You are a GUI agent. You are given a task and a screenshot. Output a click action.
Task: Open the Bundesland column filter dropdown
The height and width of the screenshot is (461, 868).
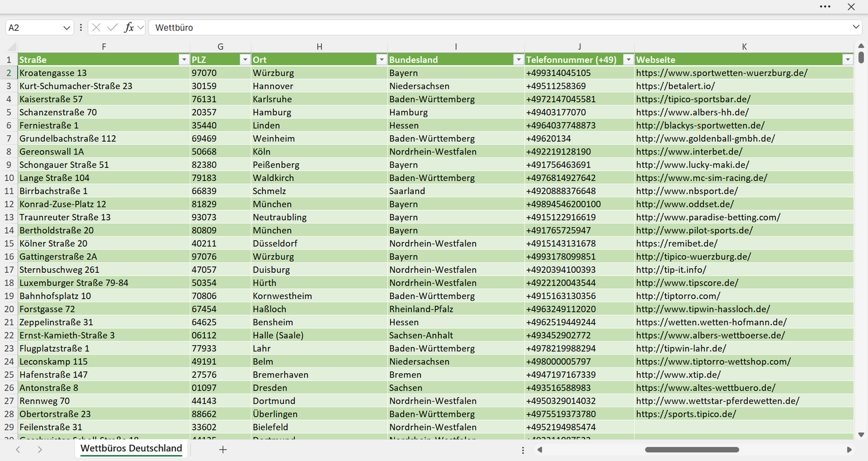(x=518, y=60)
